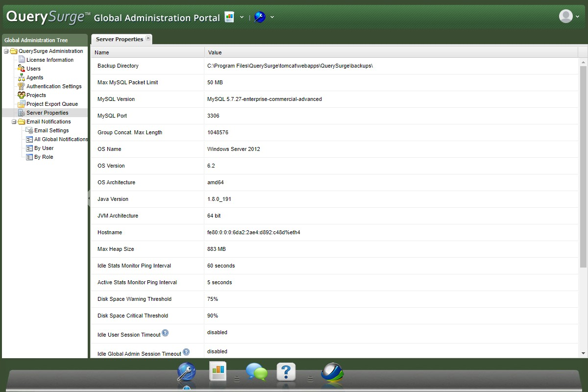Image resolution: width=588 pixels, height=392 pixels.
Task: Click the QuerySurge Administration folder icon
Action: coord(14,51)
